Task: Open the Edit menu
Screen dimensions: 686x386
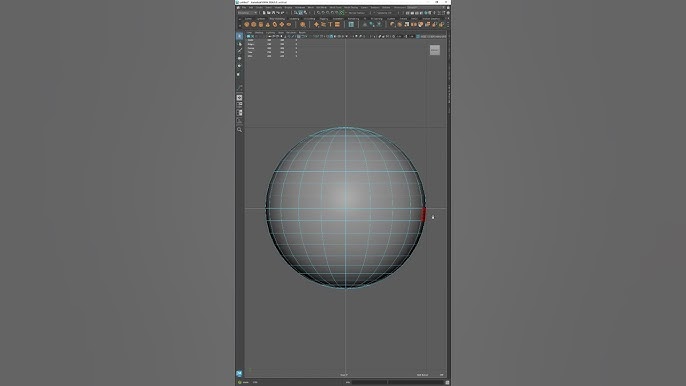Action: [251, 7]
